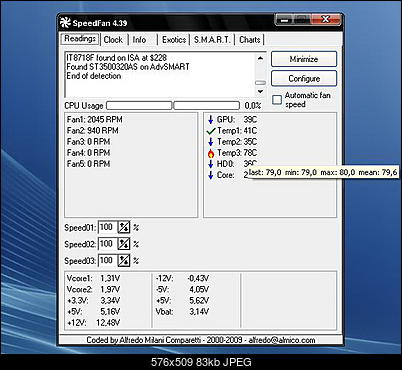Click the log box scrollbar thumb
This screenshot has height=370, width=402.
(260, 83)
